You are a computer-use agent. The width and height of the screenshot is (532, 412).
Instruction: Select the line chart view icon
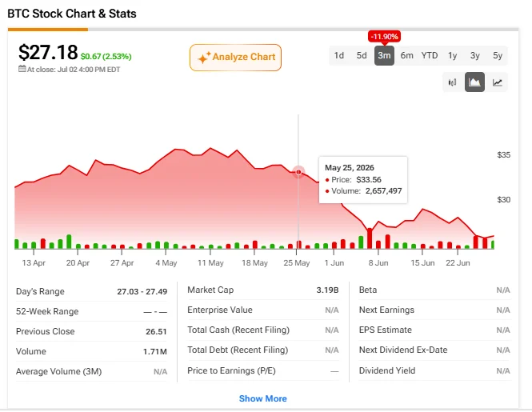[x=497, y=82]
